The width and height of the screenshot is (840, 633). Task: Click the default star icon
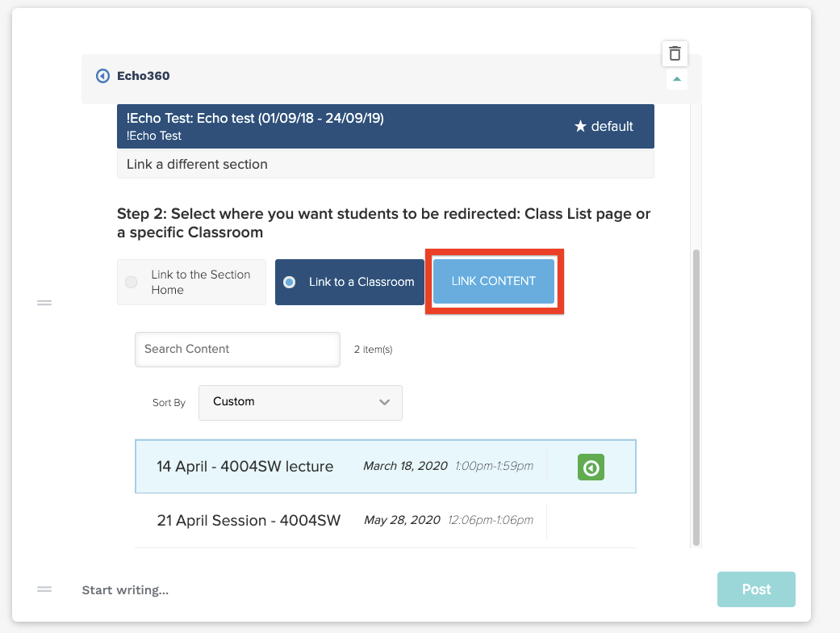[x=580, y=127]
